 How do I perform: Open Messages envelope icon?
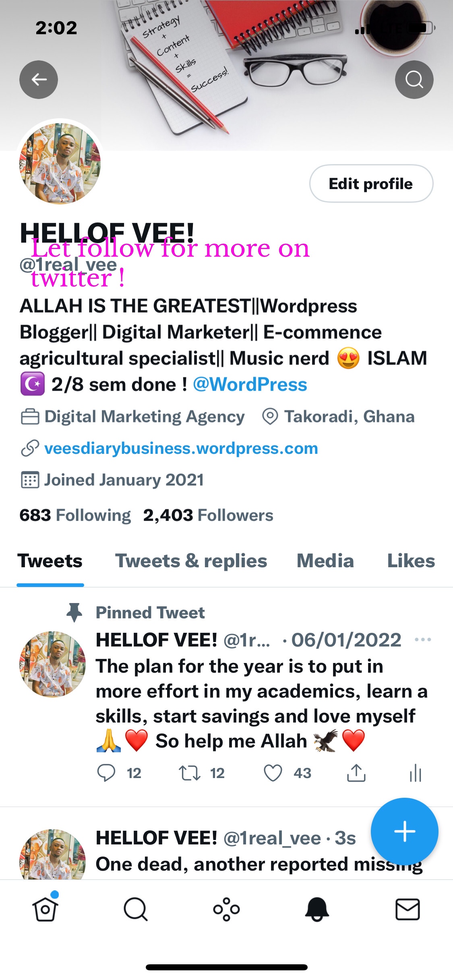point(407,909)
